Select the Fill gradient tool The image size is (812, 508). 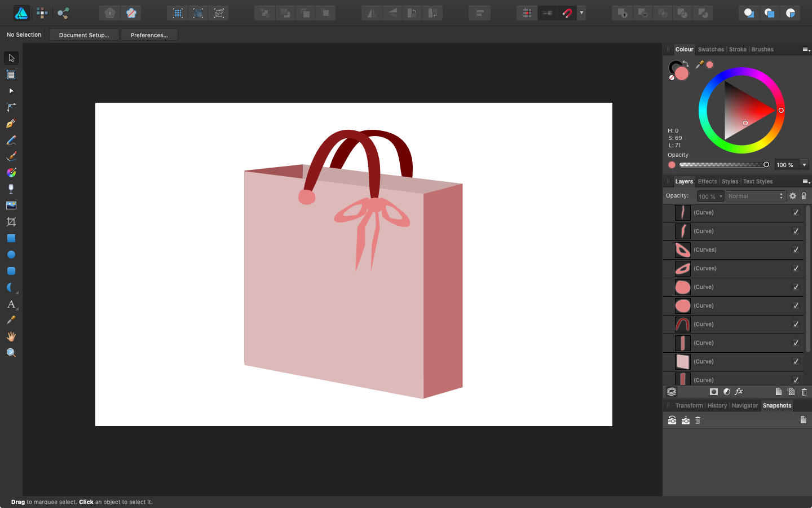pos(11,173)
